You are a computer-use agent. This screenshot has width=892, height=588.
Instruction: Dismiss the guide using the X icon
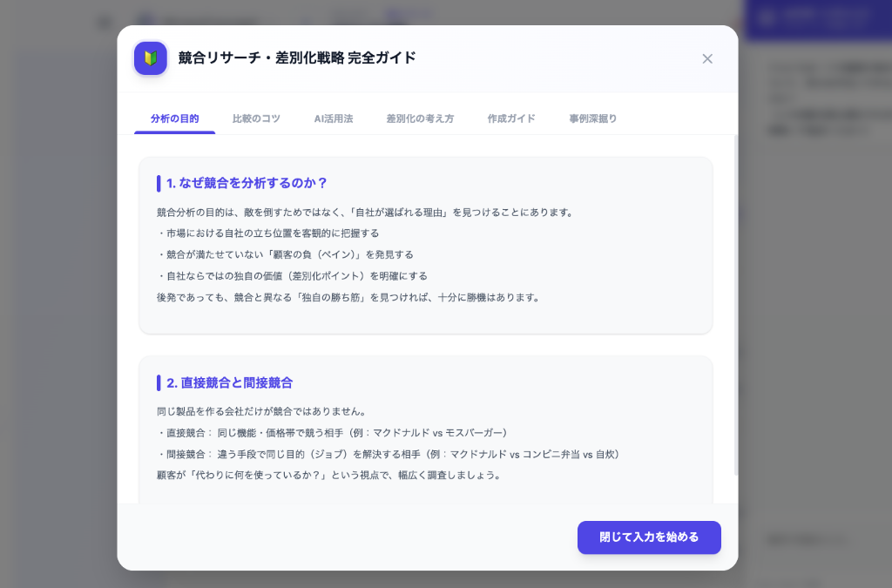coord(707,58)
